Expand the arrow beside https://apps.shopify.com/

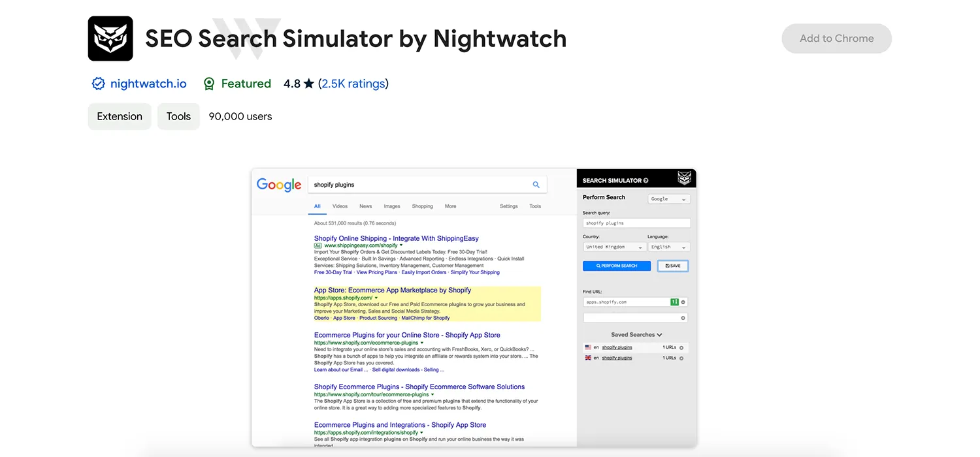click(x=376, y=298)
